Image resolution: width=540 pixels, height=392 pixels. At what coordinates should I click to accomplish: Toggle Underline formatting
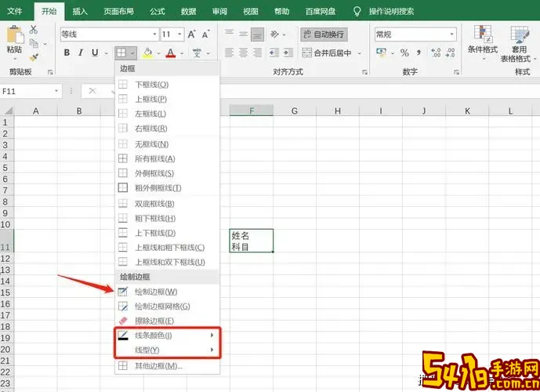pos(95,53)
